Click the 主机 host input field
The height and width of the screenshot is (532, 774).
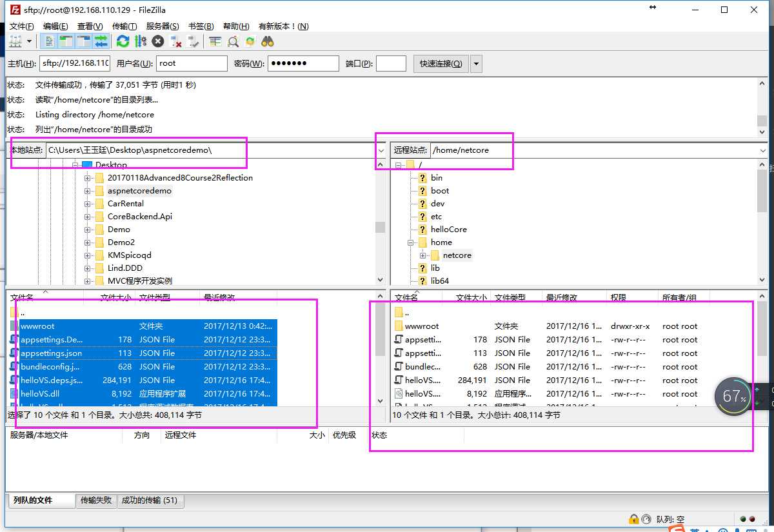click(75, 63)
